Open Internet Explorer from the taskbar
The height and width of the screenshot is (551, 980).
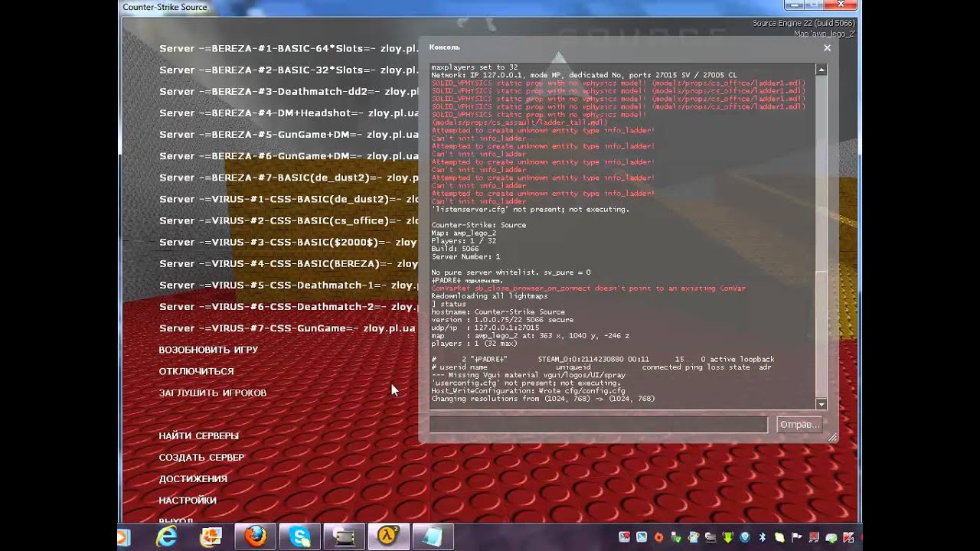(167, 537)
